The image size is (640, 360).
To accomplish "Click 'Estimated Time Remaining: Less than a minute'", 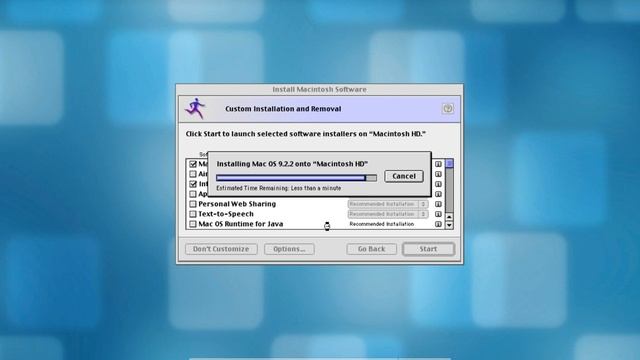I will (279, 188).
